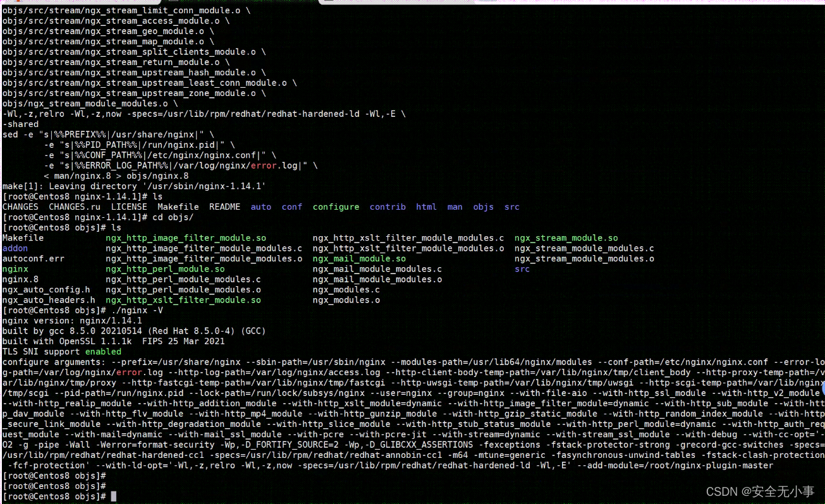Select ngx_mail_module_modules.o file name
This screenshot has width=825, height=504.
click(377, 279)
